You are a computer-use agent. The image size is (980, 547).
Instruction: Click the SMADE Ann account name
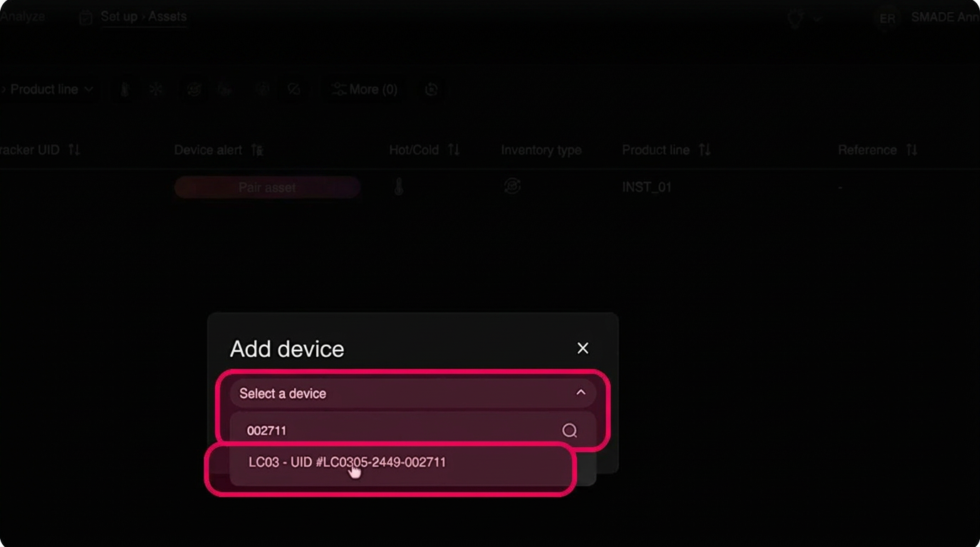click(x=945, y=18)
